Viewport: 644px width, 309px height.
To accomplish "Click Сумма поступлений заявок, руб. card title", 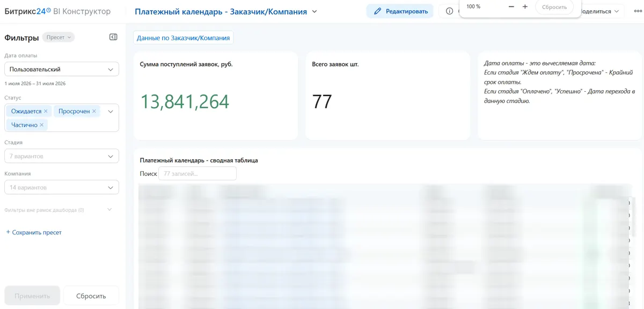I will click(186, 64).
